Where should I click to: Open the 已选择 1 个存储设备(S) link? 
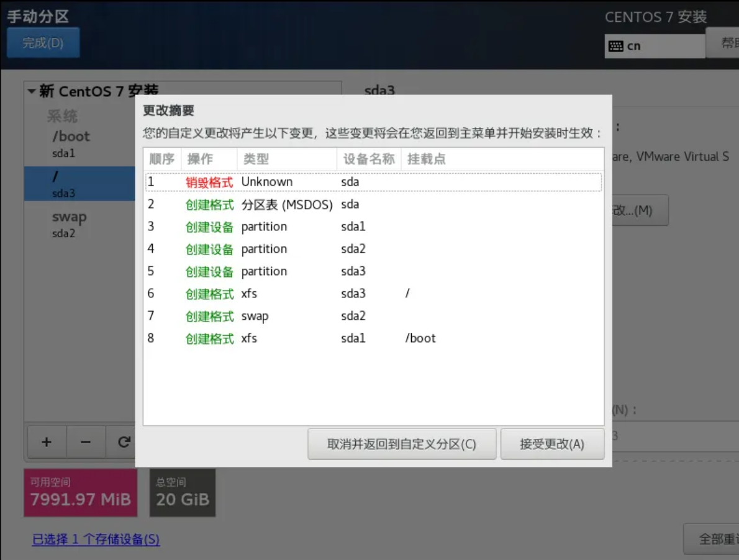[96, 540]
